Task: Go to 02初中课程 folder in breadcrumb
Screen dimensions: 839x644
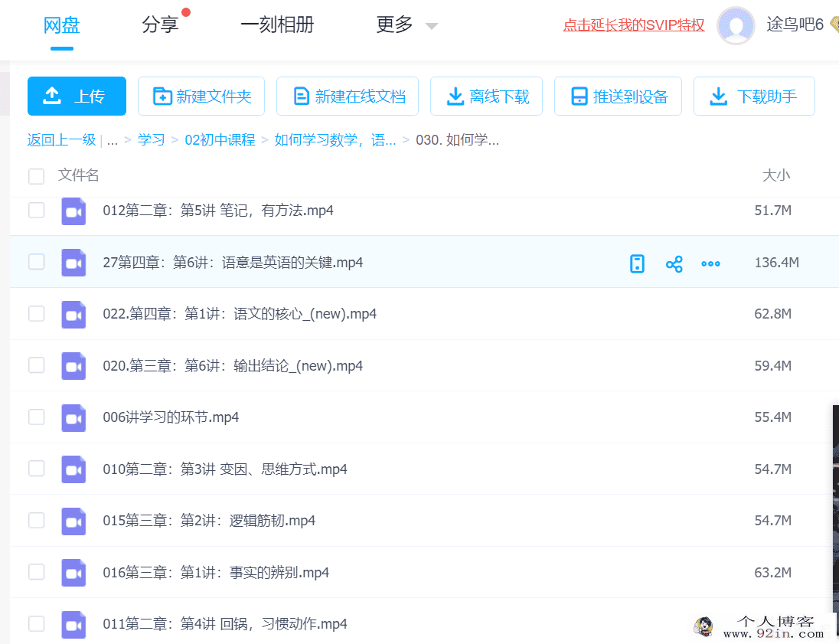Action: tap(220, 140)
